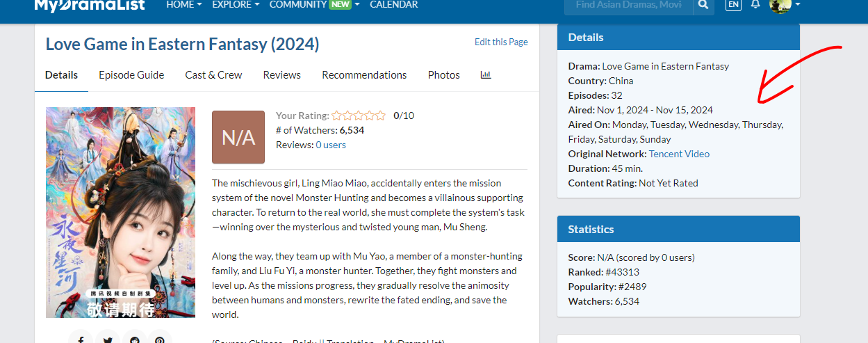
Task: Open the notifications bell
Action: click(x=756, y=5)
